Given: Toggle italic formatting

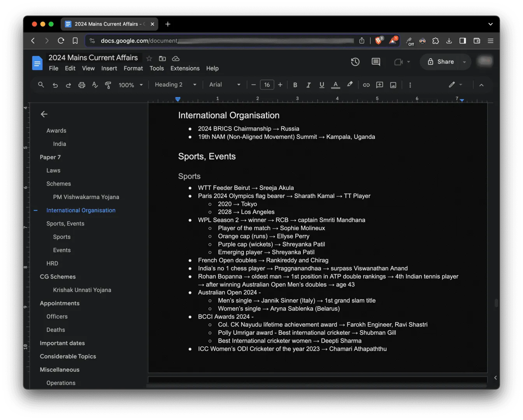Looking at the screenshot, I should [x=309, y=85].
